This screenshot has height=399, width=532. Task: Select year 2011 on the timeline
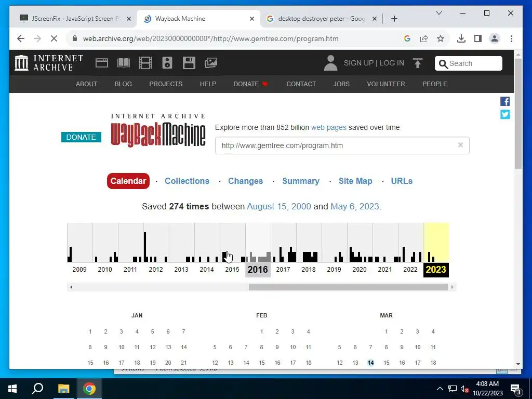[x=130, y=270]
